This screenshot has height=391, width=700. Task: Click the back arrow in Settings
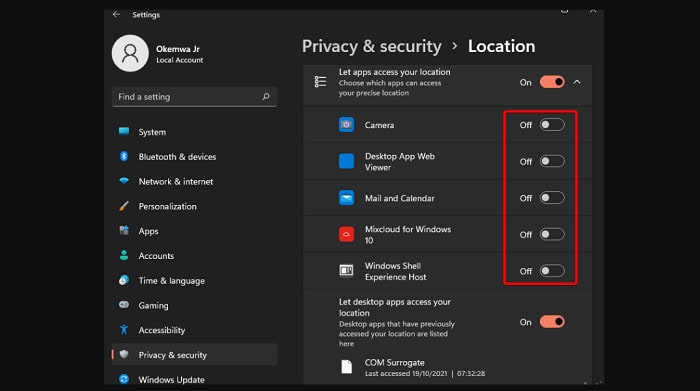pyautogui.click(x=117, y=14)
